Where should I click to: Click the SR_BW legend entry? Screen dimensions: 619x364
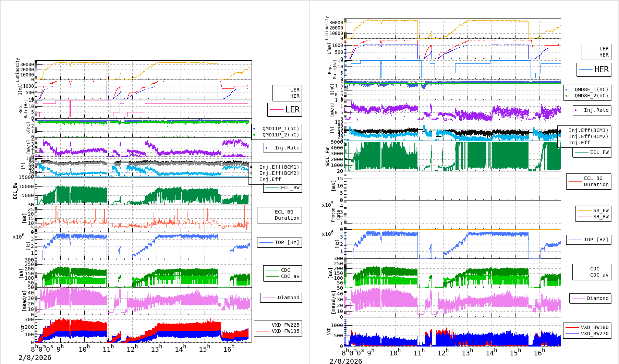(x=601, y=217)
